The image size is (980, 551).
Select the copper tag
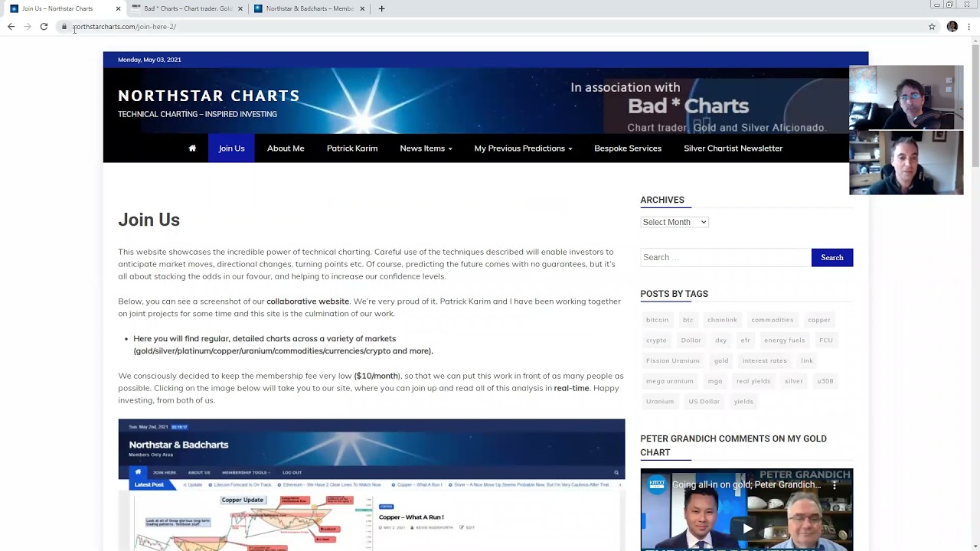click(819, 320)
